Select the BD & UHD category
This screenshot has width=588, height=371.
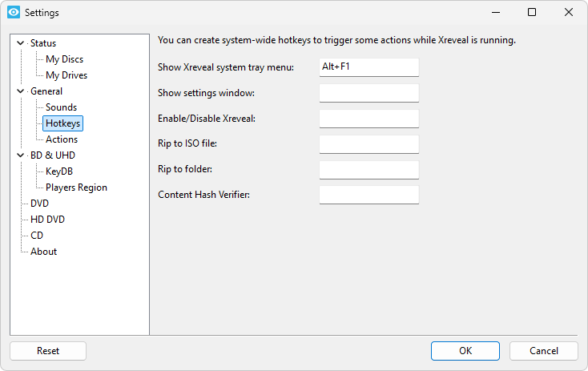click(x=53, y=155)
